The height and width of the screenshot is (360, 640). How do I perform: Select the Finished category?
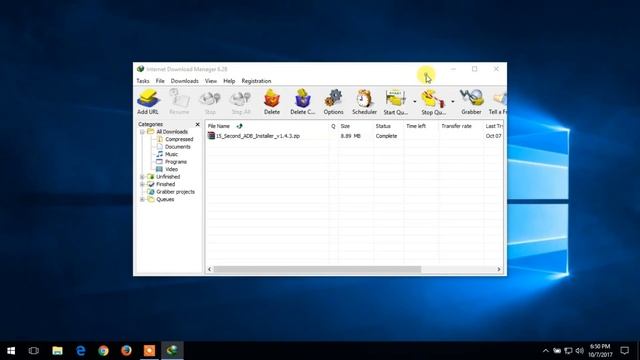pos(165,184)
